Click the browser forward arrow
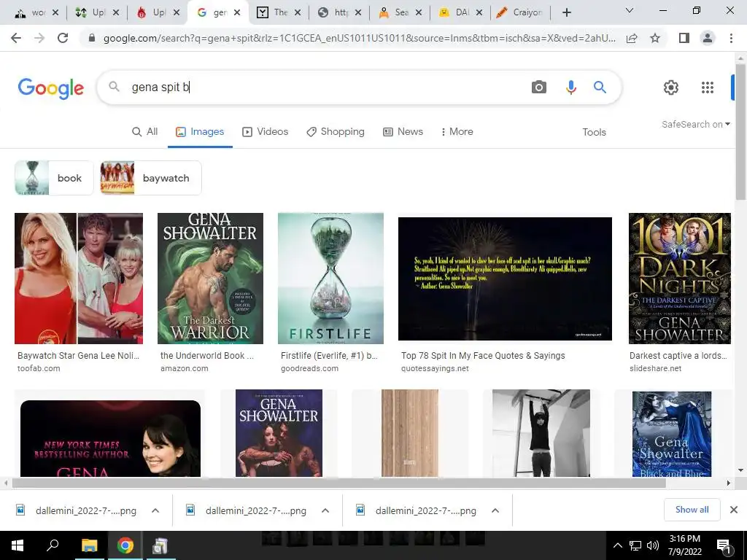The image size is (747, 560). pyautogui.click(x=39, y=38)
